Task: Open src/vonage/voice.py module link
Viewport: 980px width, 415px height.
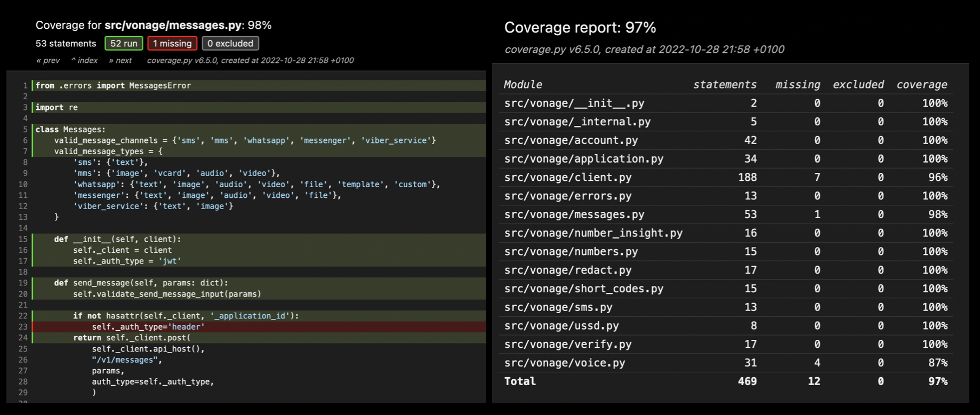Action: [x=565, y=363]
